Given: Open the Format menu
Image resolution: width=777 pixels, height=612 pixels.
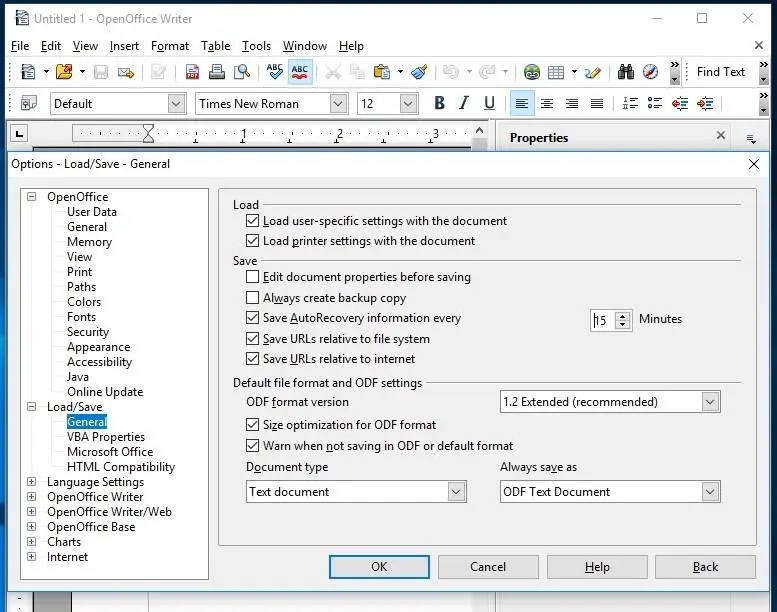Looking at the screenshot, I should click(x=169, y=46).
